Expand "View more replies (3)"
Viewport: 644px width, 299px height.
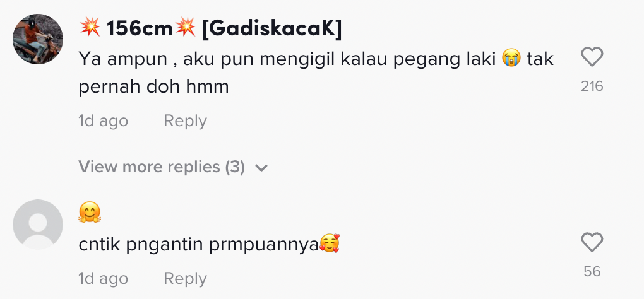[161, 167]
